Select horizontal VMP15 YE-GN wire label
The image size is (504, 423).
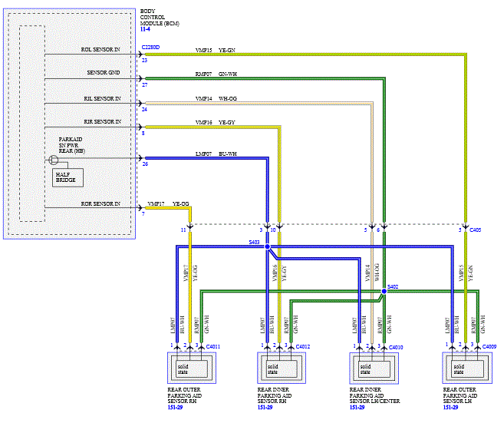coord(216,51)
